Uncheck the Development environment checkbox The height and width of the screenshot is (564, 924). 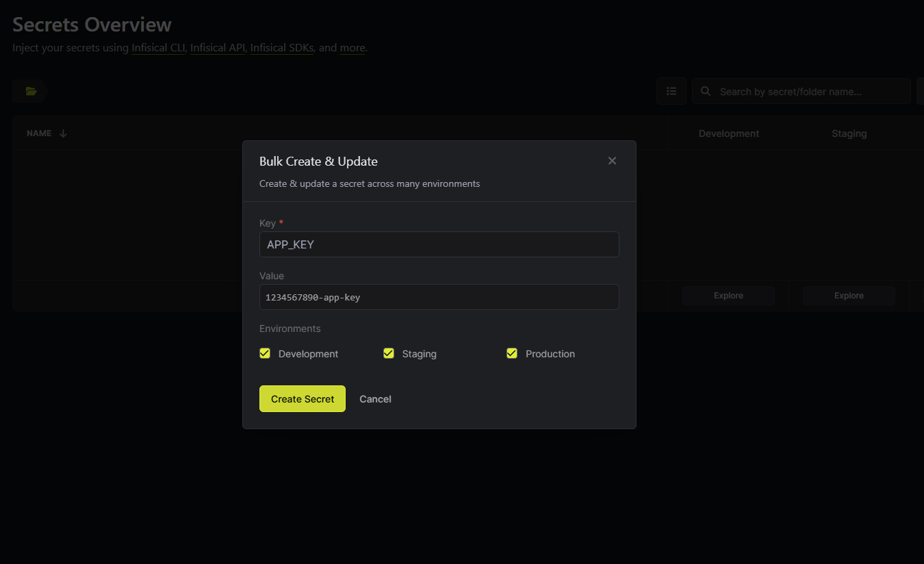(265, 353)
